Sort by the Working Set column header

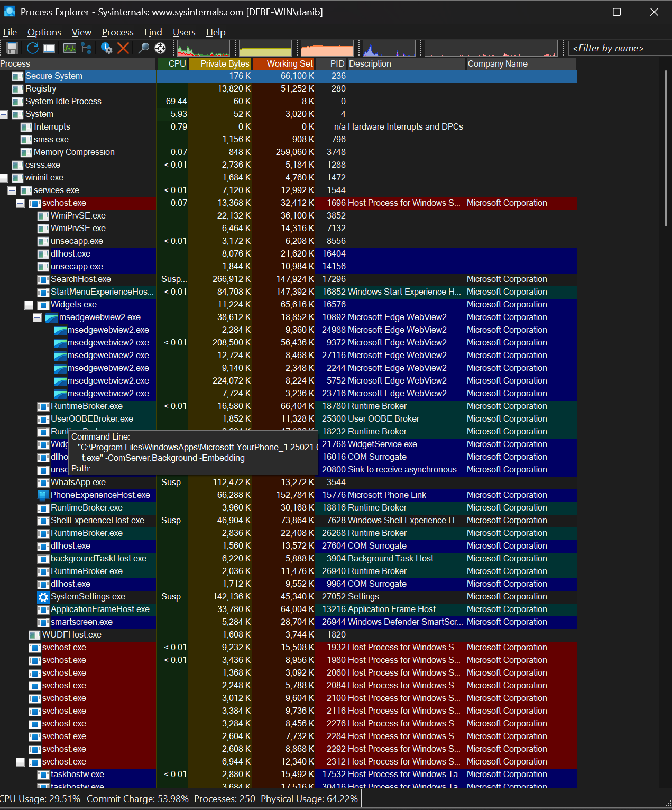(x=289, y=64)
